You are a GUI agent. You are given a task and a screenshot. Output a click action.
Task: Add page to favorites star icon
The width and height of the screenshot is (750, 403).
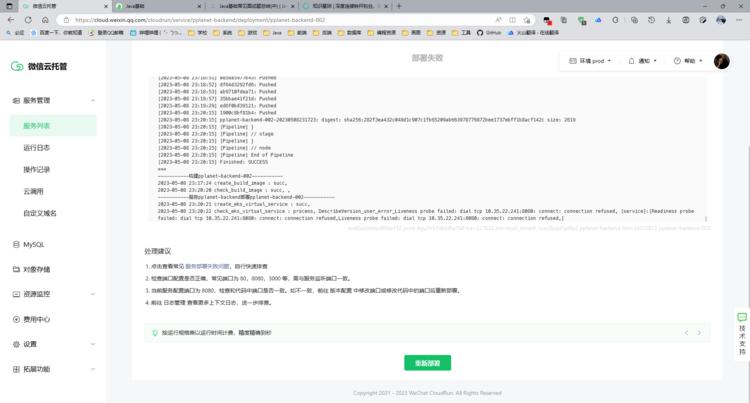tap(527, 20)
